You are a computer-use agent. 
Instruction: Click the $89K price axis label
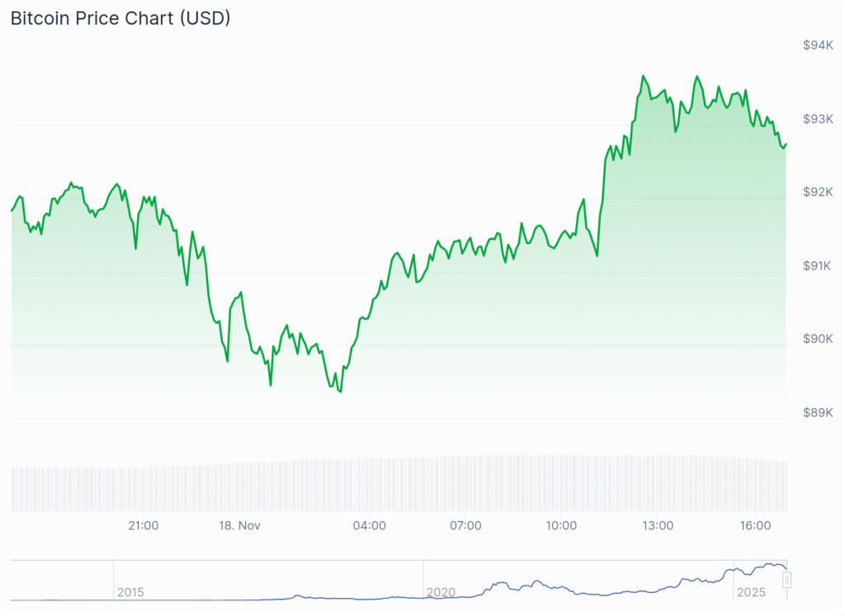pyautogui.click(x=817, y=412)
